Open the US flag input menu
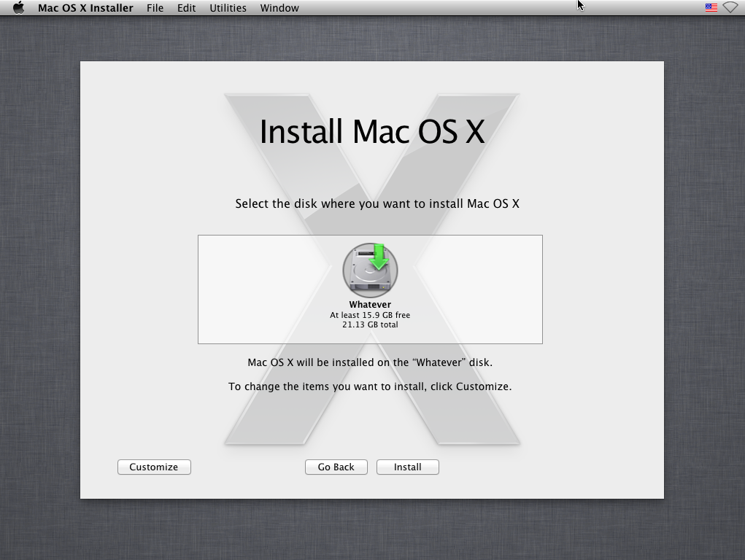The width and height of the screenshot is (745, 560). click(x=711, y=7)
